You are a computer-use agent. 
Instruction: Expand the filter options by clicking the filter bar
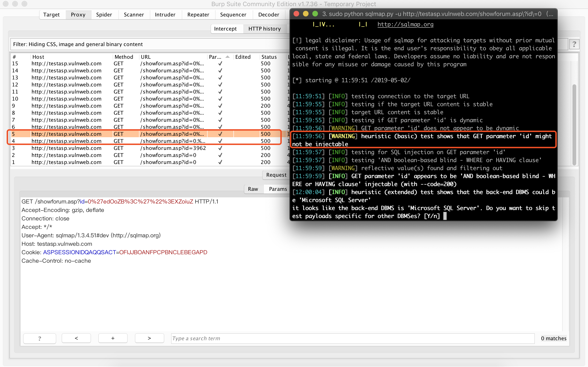(146, 44)
